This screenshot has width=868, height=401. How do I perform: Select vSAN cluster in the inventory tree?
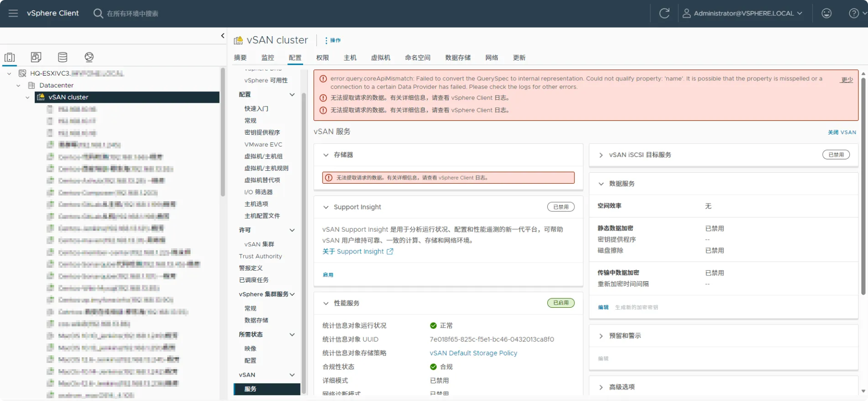point(68,97)
